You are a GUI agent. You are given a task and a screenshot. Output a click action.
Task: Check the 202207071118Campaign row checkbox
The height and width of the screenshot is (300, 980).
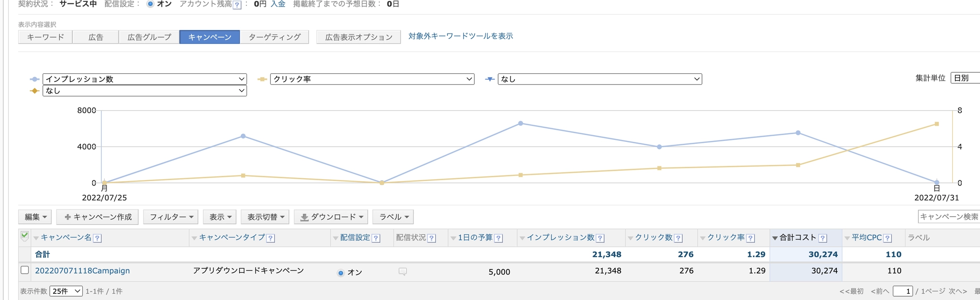(25, 270)
